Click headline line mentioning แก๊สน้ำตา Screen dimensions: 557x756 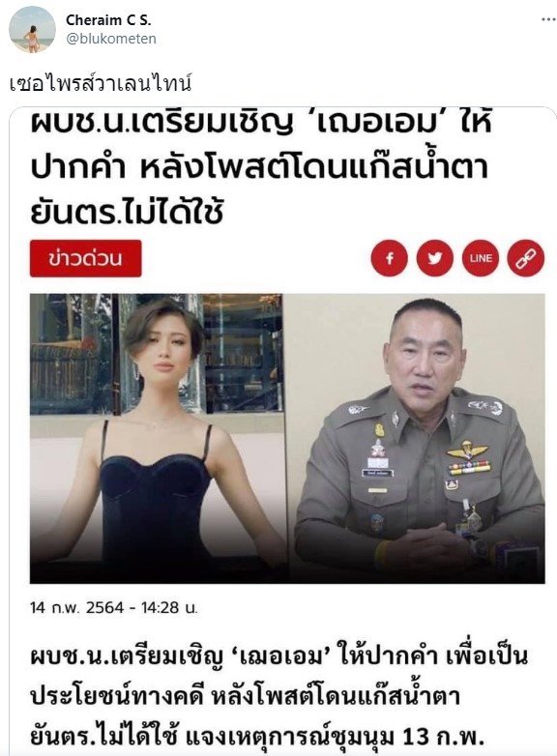tap(259, 167)
